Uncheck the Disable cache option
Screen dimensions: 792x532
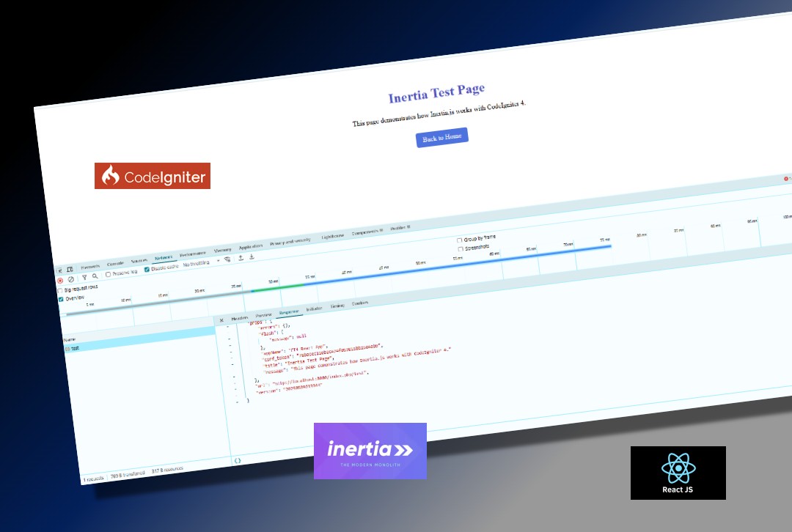(147, 270)
